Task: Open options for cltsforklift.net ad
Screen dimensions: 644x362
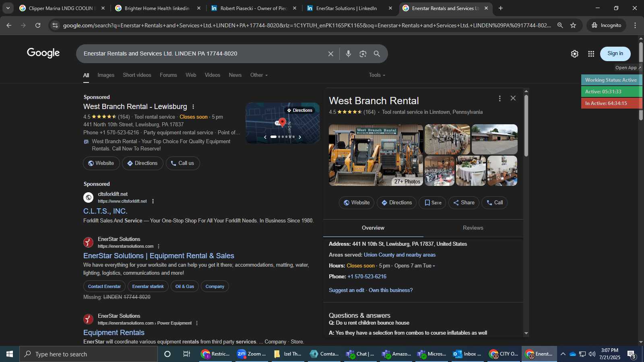Action: coord(153,201)
